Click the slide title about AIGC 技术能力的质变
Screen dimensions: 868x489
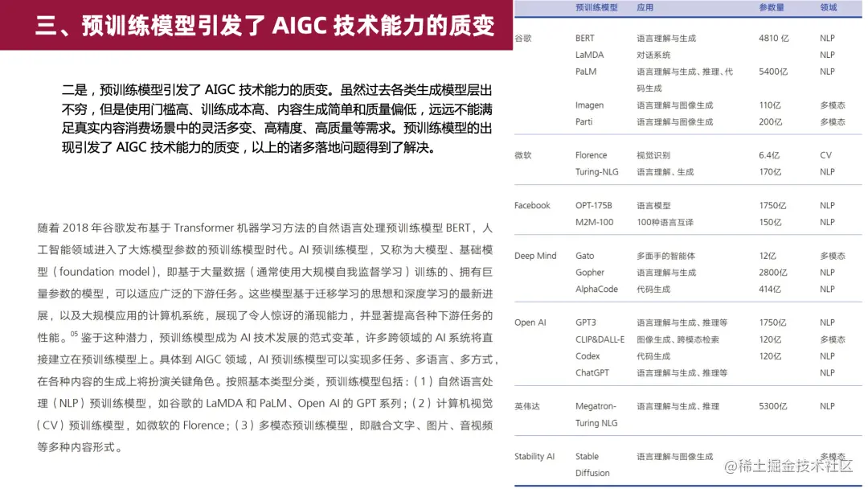pos(264,26)
